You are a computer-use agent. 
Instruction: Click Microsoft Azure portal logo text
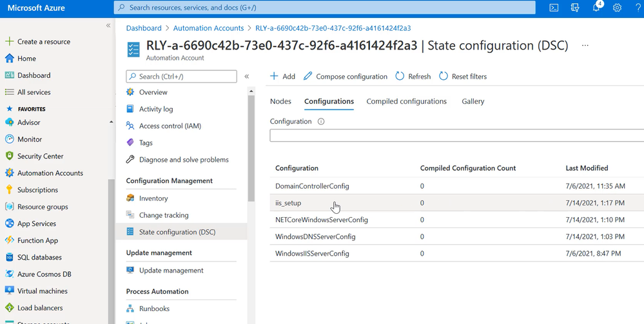[x=36, y=8]
